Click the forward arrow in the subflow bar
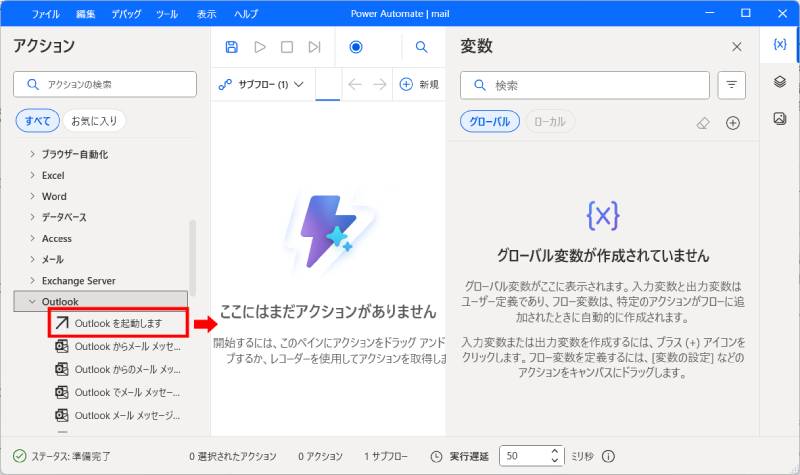The height and width of the screenshot is (475, 800). click(x=380, y=84)
